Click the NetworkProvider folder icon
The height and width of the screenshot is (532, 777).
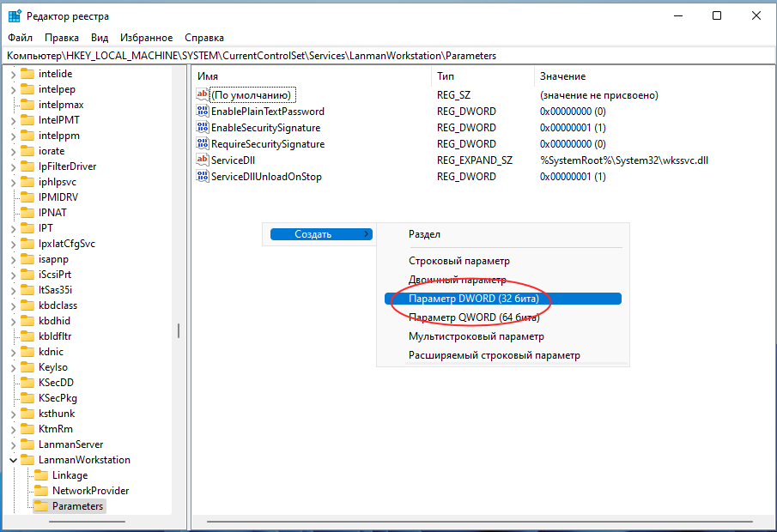[x=41, y=491]
